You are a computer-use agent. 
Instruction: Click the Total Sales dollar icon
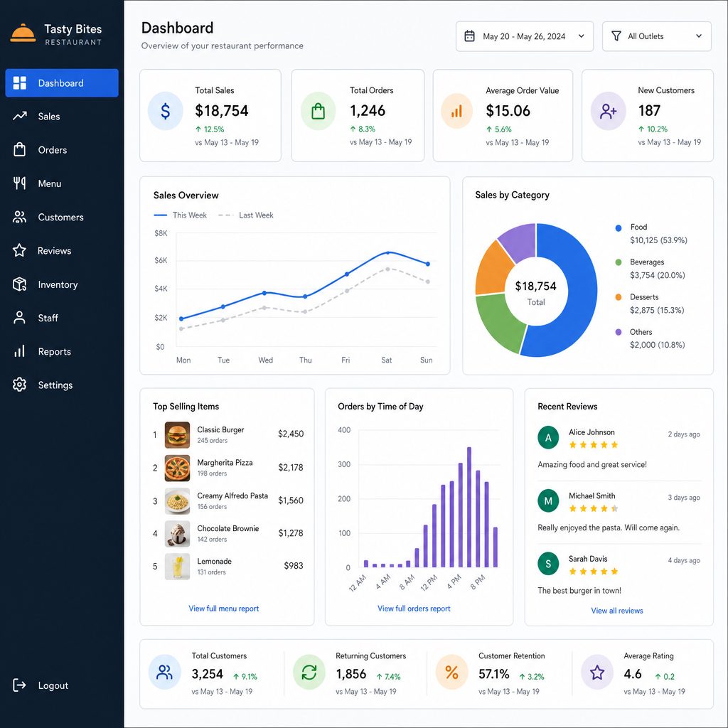[x=165, y=111]
